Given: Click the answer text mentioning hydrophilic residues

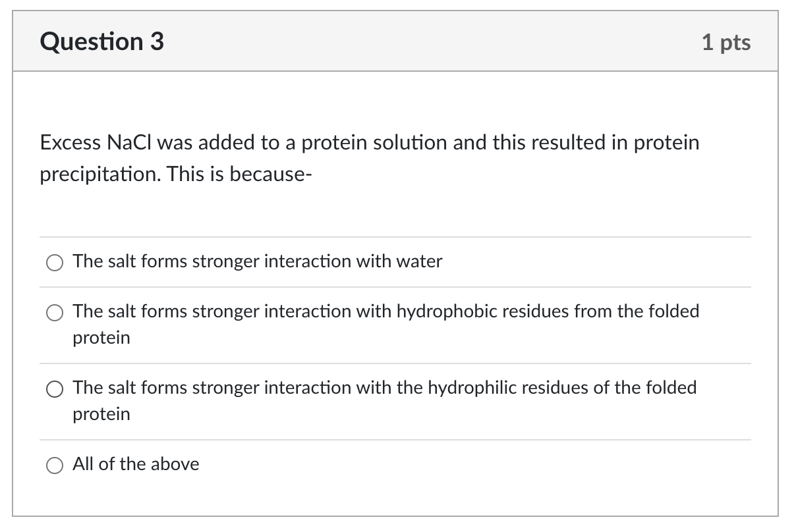Looking at the screenshot, I should point(384,388).
